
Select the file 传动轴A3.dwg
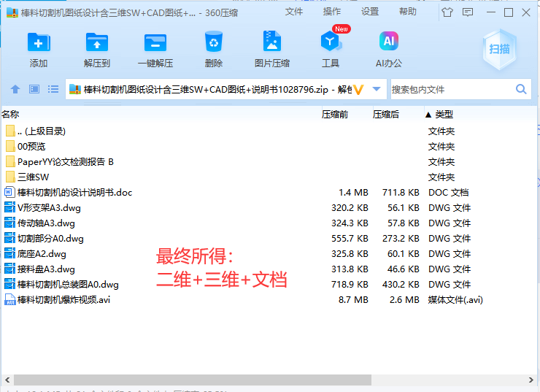[x=46, y=223]
